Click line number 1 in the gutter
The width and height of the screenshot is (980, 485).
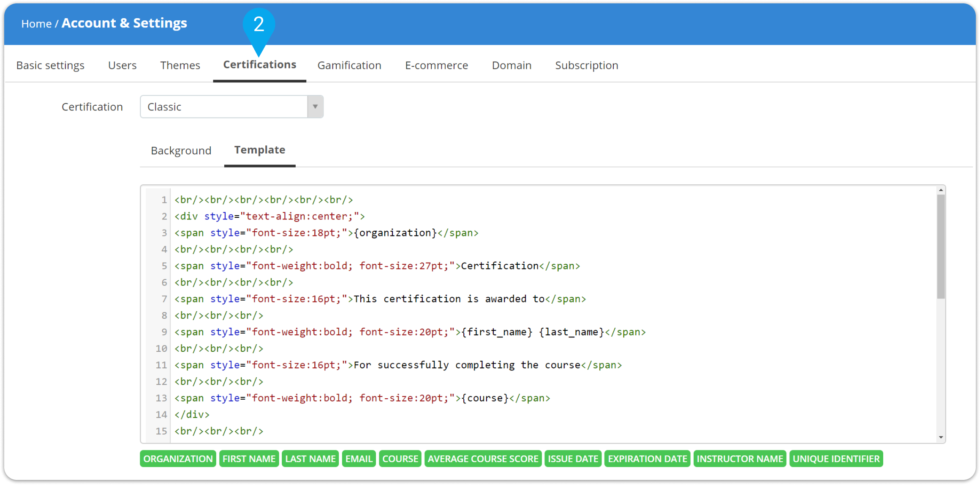(x=164, y=200)
